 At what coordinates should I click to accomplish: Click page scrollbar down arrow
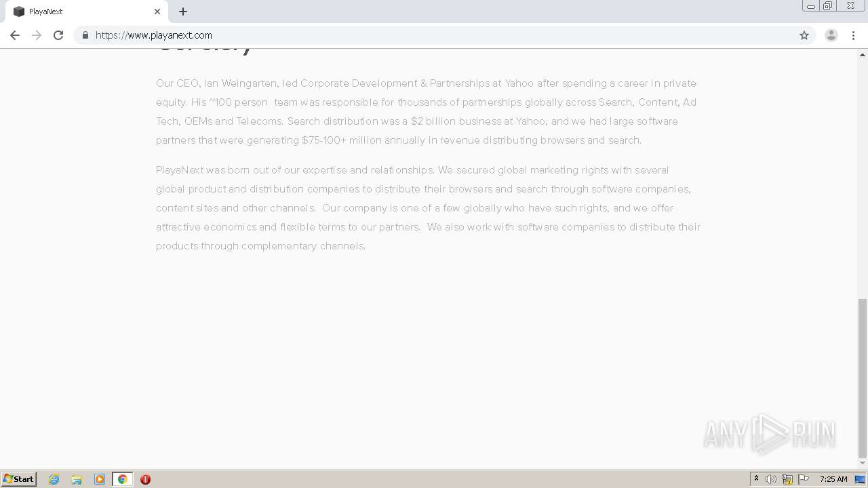[863, 464]
